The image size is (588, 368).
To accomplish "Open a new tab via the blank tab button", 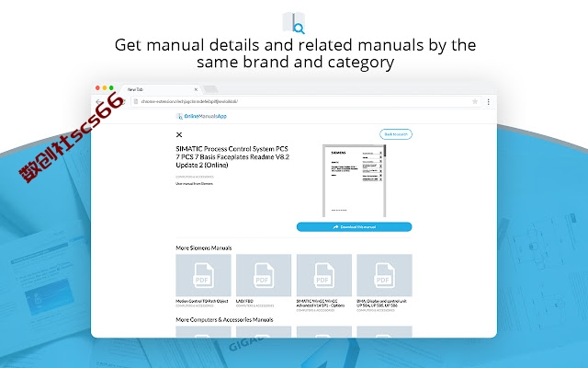I will coord(210,89).
